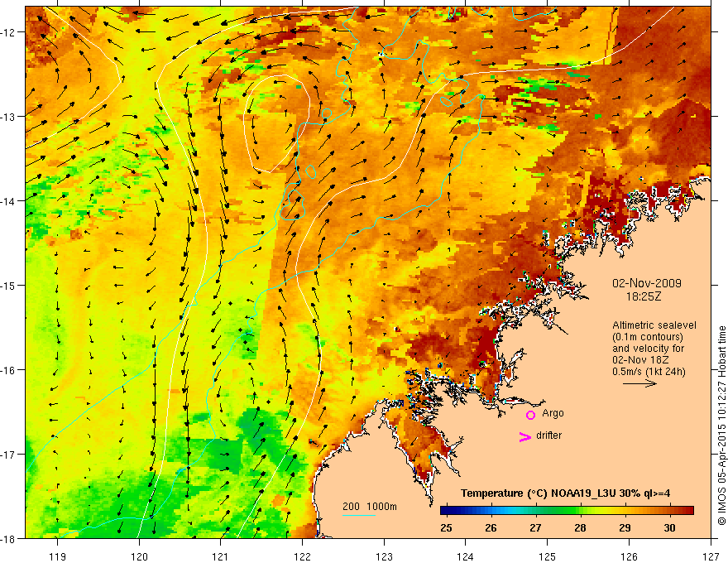This screenshot has width=728, height=563.
Task: Click the 'Argo' legend label
Action: pos(553,413)
